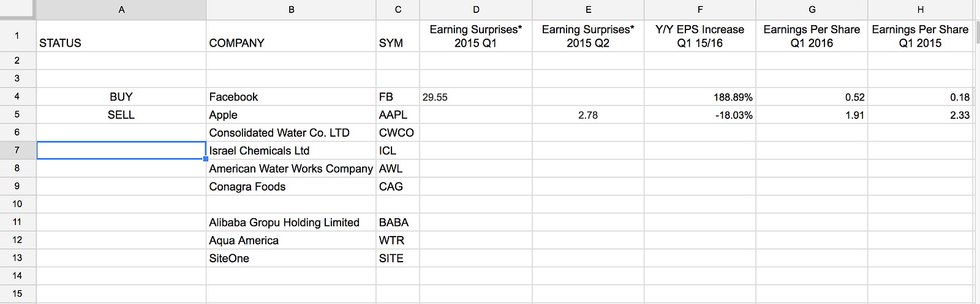Select the Alibaba Gropu Holding Limited cell
The height and width of the screenshot is (304, 980).
[x=291, y=222]
